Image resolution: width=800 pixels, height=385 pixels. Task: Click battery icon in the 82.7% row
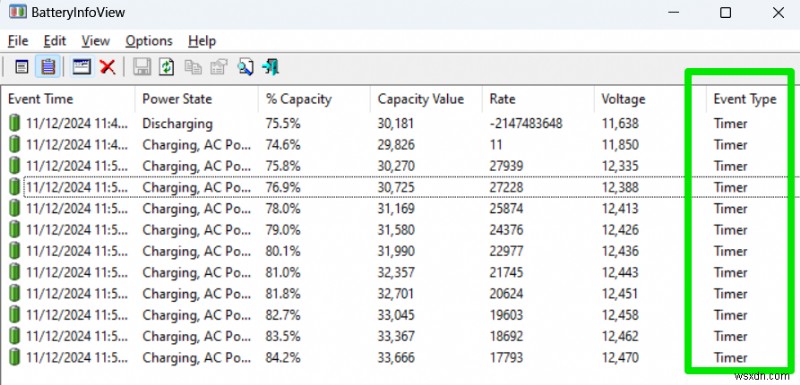15,315
